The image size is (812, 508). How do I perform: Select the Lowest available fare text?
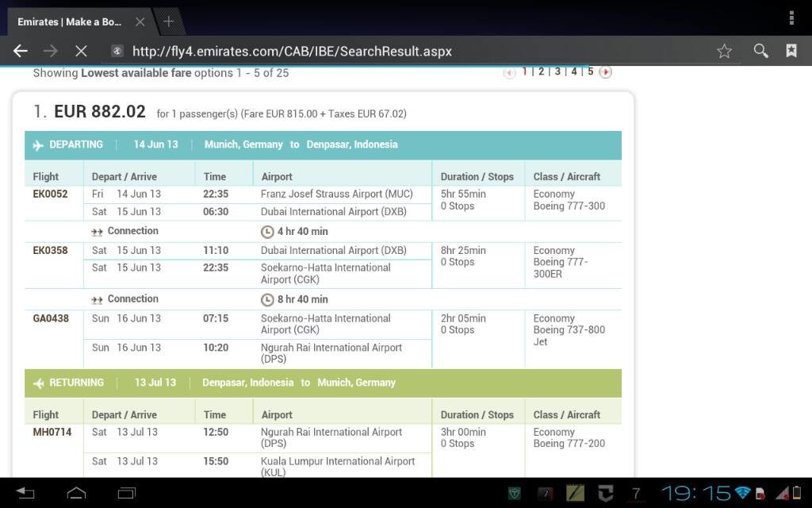136,73
